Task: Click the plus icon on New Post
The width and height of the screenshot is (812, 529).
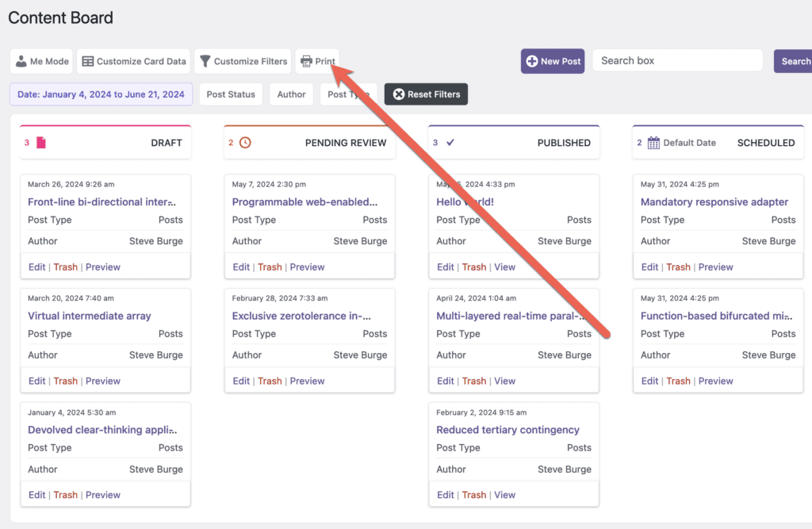Action: pyautogui.click(x=532, y=60)
